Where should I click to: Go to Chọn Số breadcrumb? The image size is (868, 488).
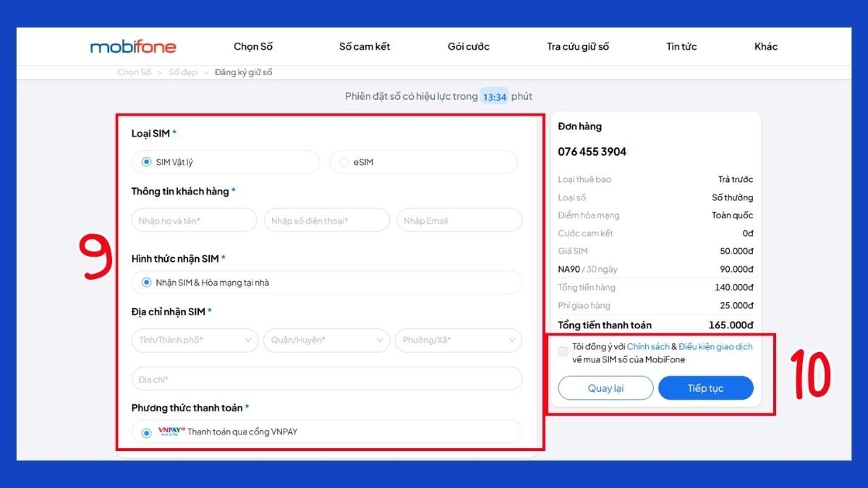click(135, 72)
